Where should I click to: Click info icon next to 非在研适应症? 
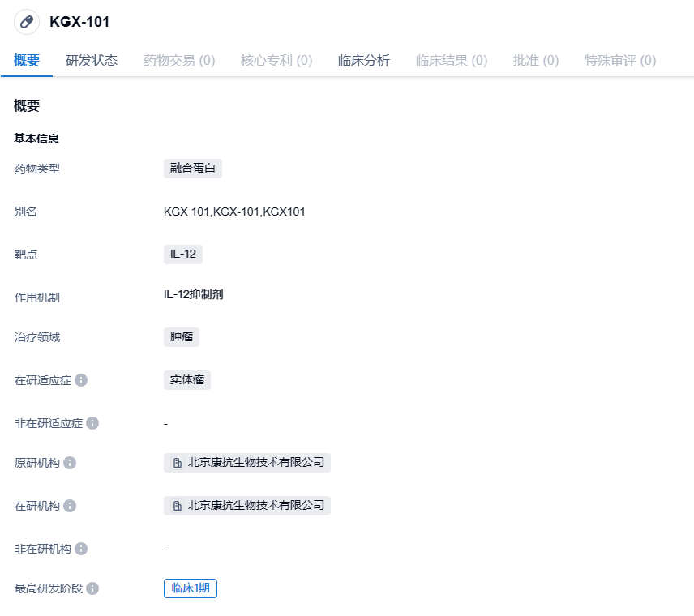click(92, 423)
